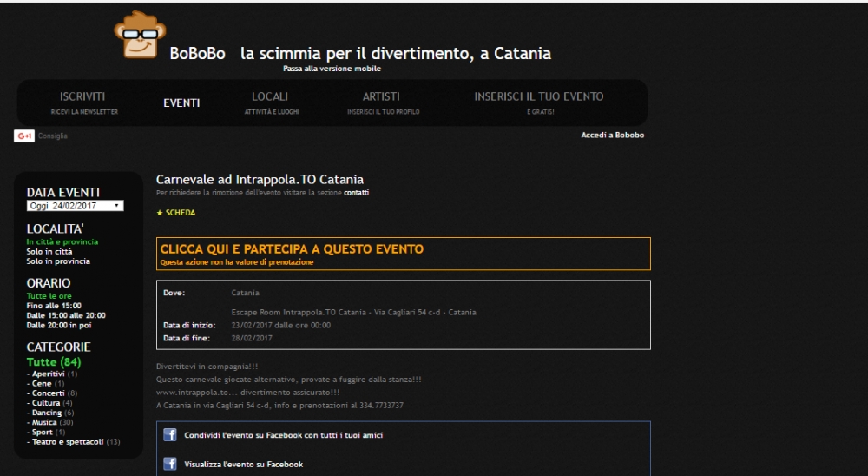The width and height of the screenshot is (868, 476).
Task: Click the BoBoBo monkey logo
Action: click(x=140, y=36)
